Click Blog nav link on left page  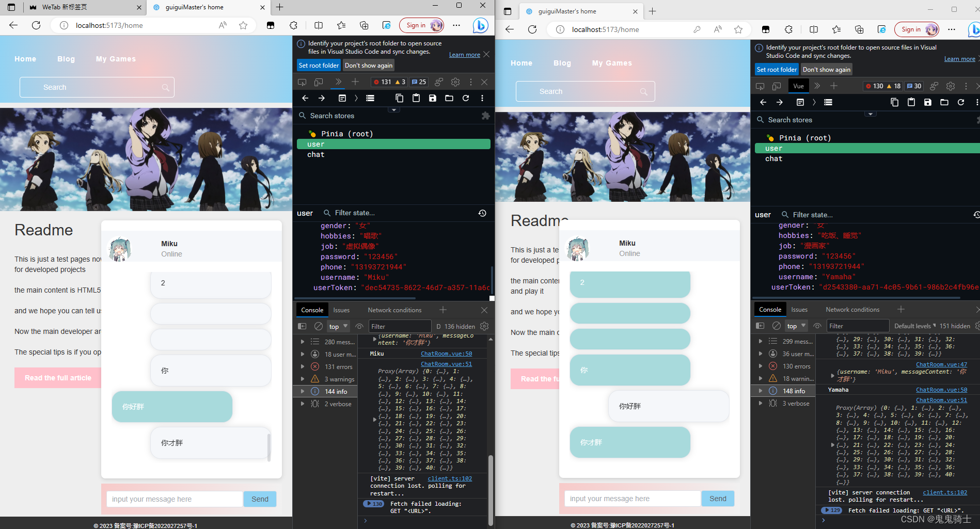[66, 59]
